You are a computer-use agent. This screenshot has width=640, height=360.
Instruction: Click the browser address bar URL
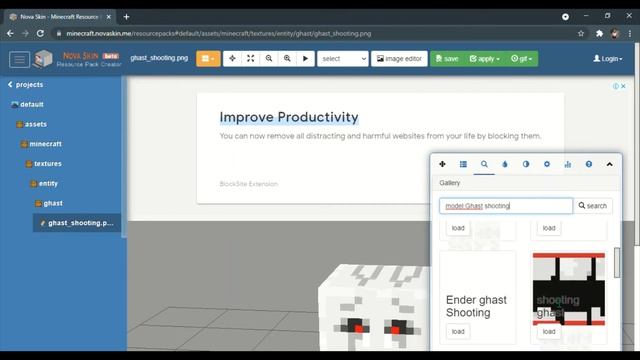click(x=219, y=33)
